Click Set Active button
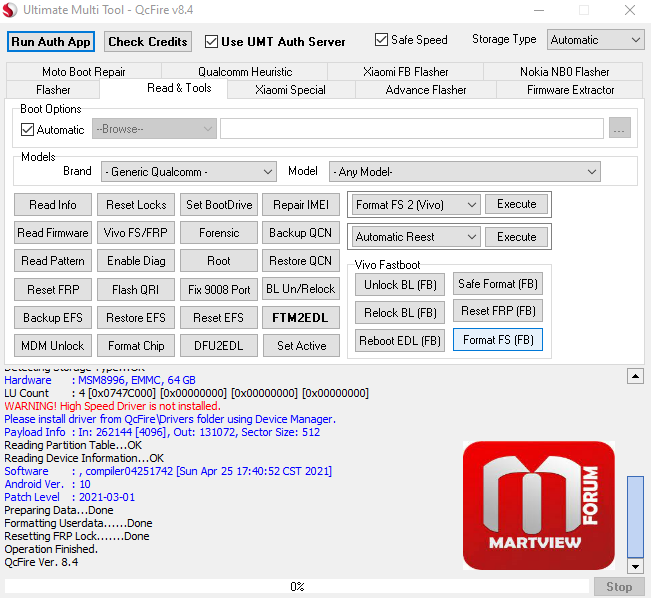The image size is (651, 598). pos(301,346)
